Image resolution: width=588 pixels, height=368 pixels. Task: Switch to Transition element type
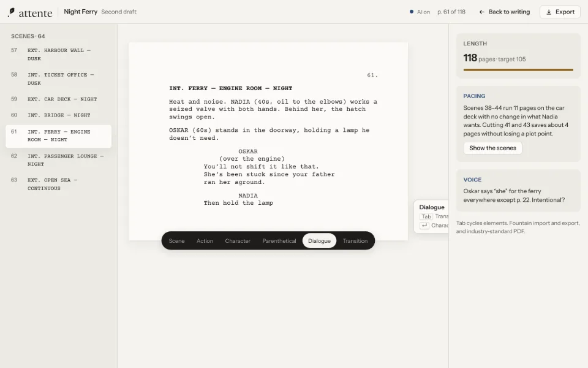(355, 240)
